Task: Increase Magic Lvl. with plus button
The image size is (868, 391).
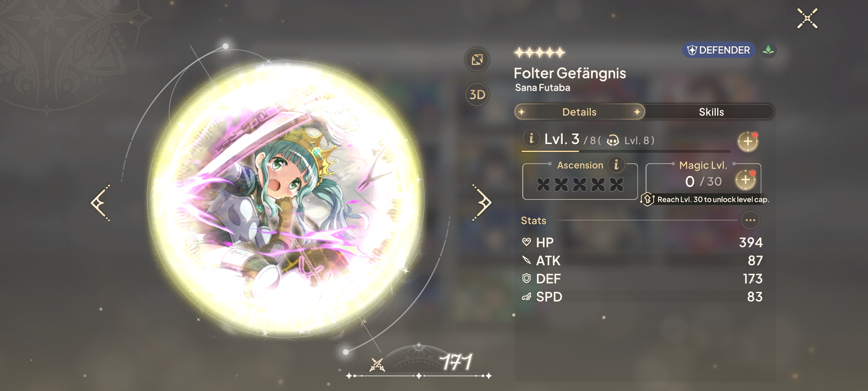Action: 746,180
